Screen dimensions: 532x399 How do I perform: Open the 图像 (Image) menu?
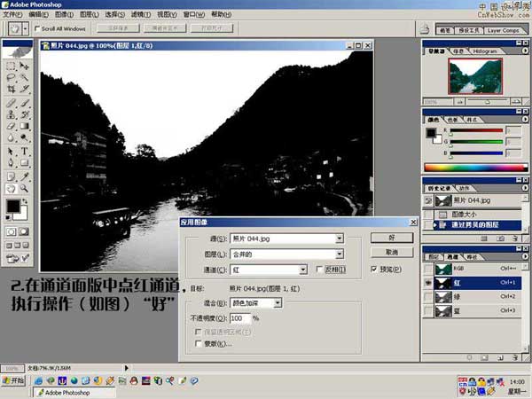coord(63,15)
